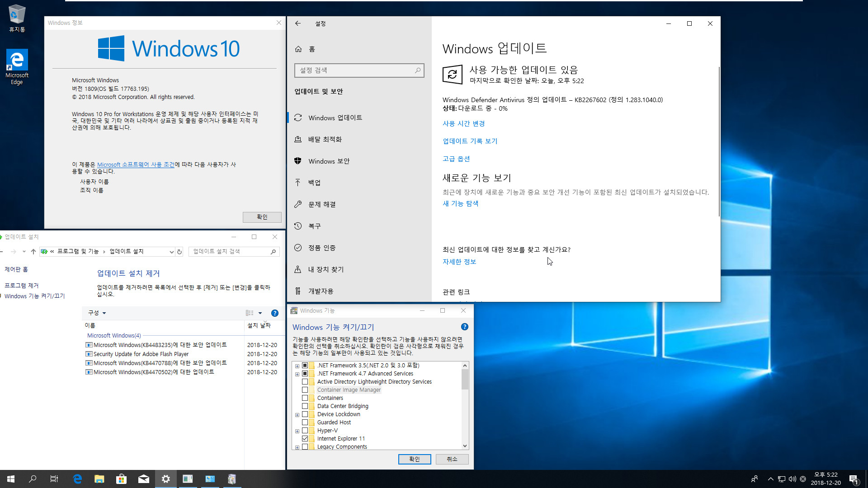This screenshot has height=488, width=868.
Task: Go to 백업 settings page
Action: [x=359, y=183]
